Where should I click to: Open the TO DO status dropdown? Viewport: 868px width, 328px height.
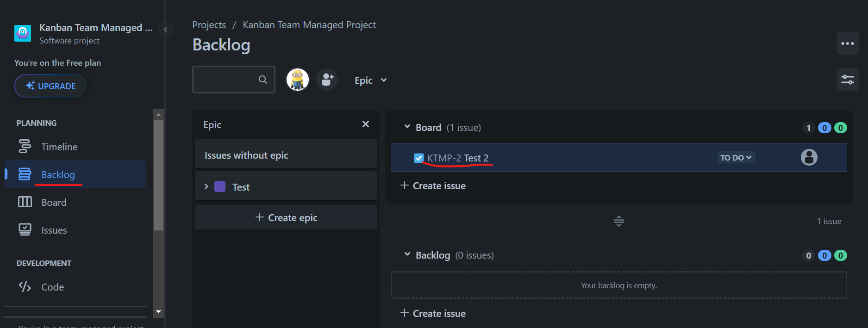[735, 157]
